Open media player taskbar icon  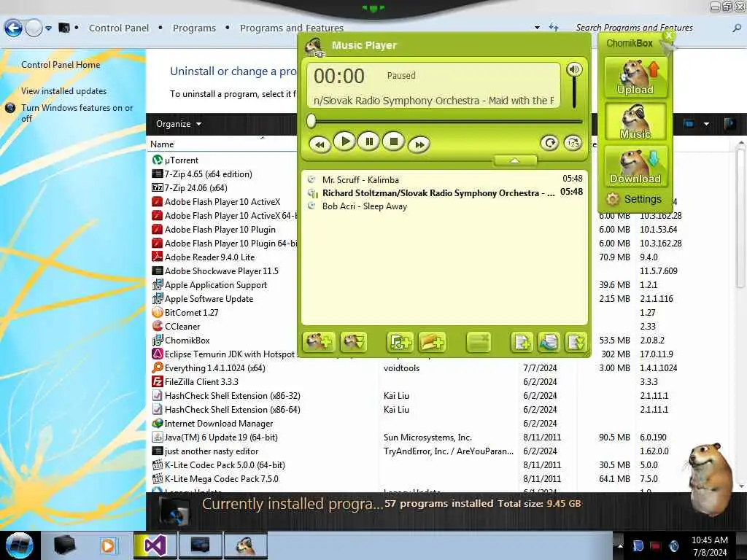click(x=108, y=545)
